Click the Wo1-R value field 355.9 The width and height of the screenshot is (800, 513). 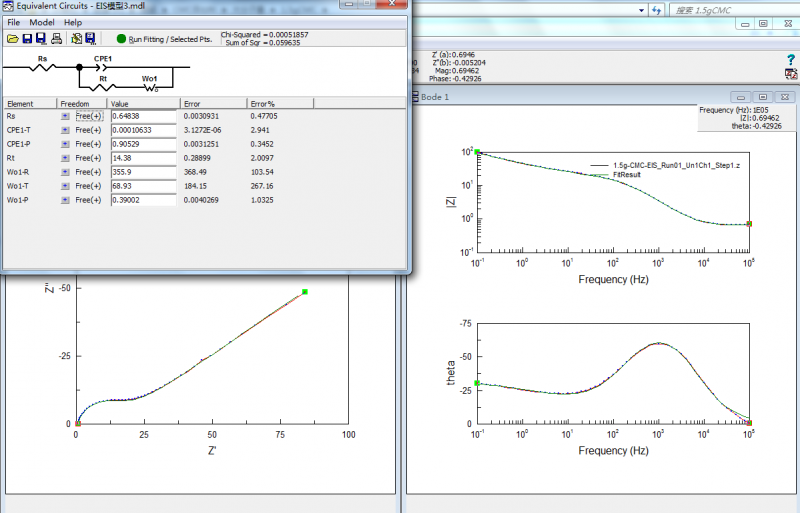pyautogui.click(x=143, y=172)
